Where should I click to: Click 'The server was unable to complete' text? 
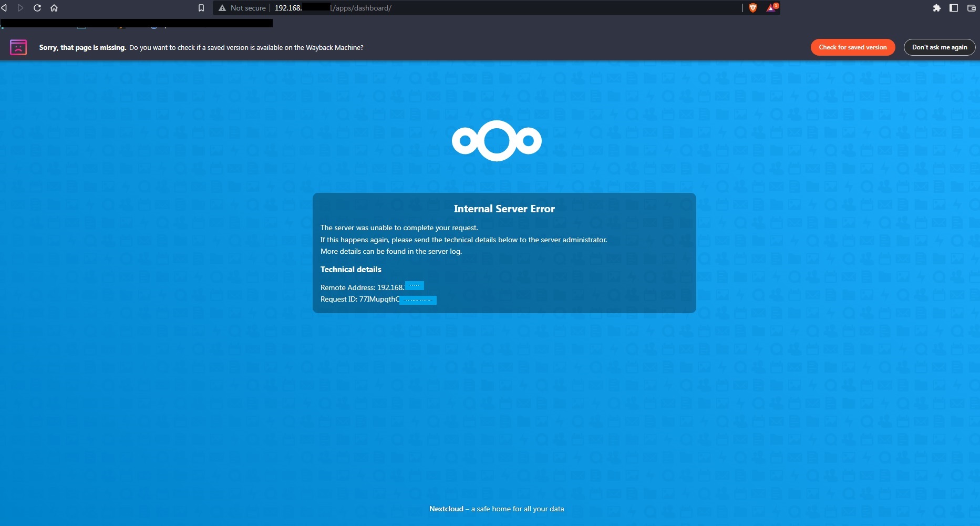(399, 228)
